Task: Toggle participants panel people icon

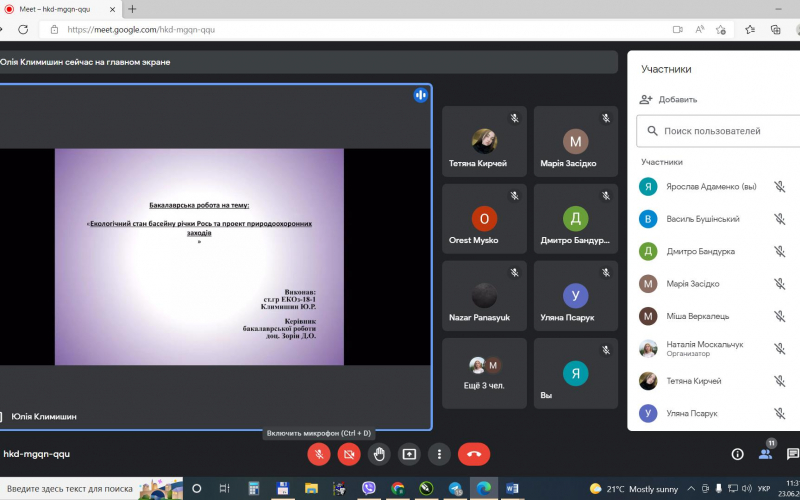Action: [765, 454]
